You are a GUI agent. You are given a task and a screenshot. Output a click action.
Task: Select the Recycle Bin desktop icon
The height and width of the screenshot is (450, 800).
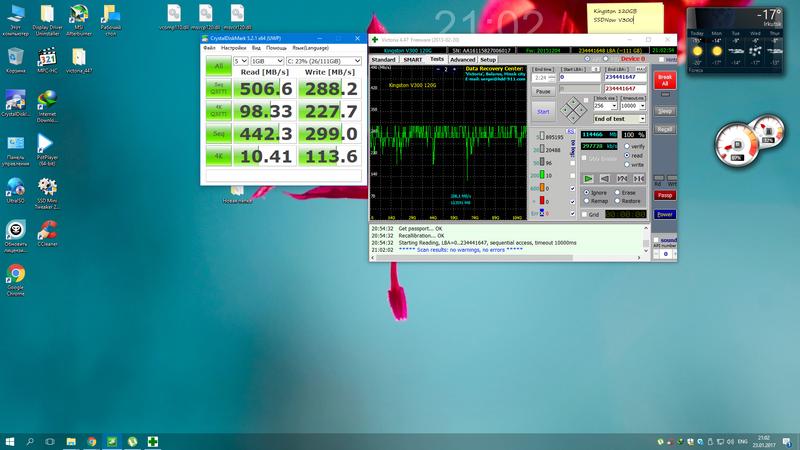pyautogui.click(x=15, y=60)
